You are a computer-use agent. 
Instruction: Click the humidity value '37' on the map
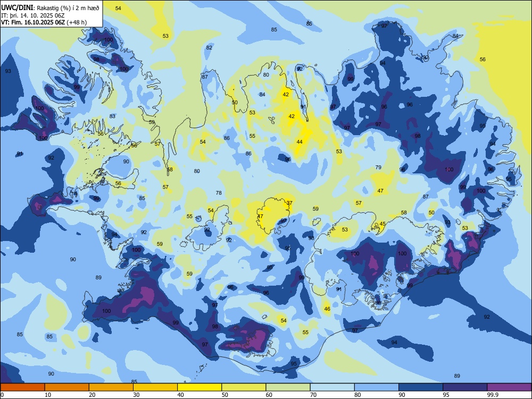(289, 203)
